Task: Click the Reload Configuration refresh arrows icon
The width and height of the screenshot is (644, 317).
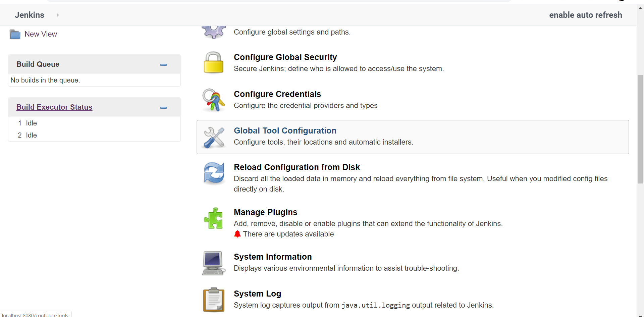Action: 214,173
